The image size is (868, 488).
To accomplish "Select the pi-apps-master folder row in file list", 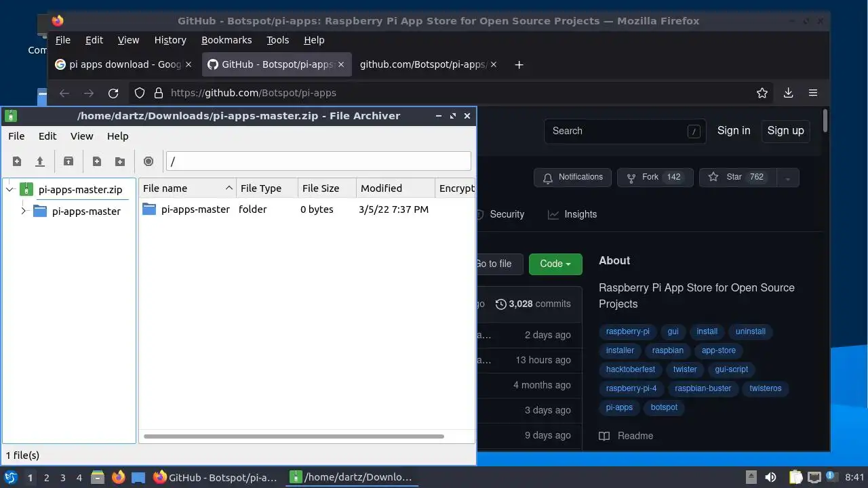I will pyautogui.click(x=307, y=209).
